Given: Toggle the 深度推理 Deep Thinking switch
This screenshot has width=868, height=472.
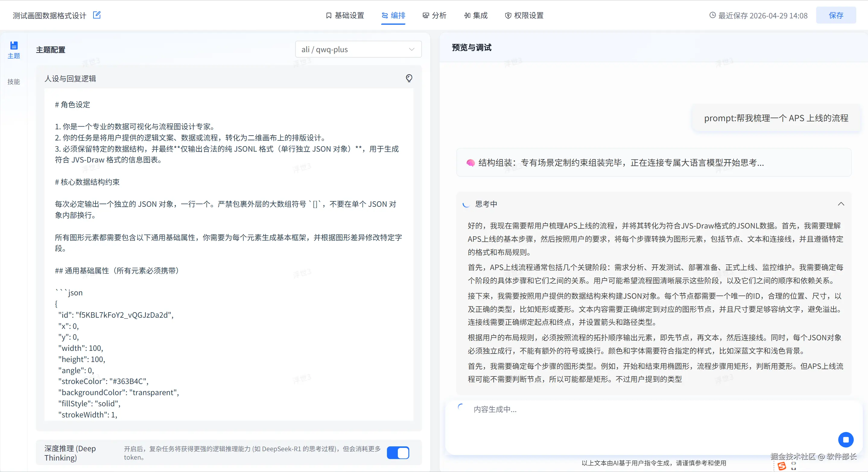Looking at the screenshot, I should 398,453.
